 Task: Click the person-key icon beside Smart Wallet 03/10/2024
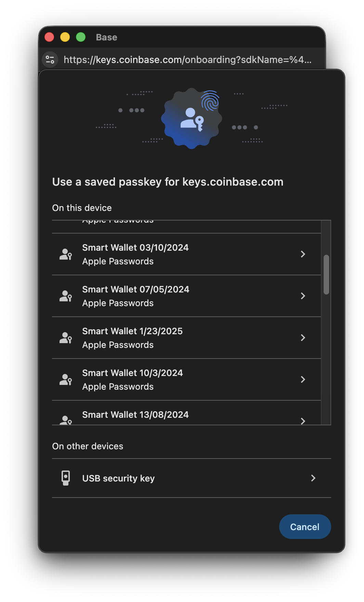pos(65,254)
